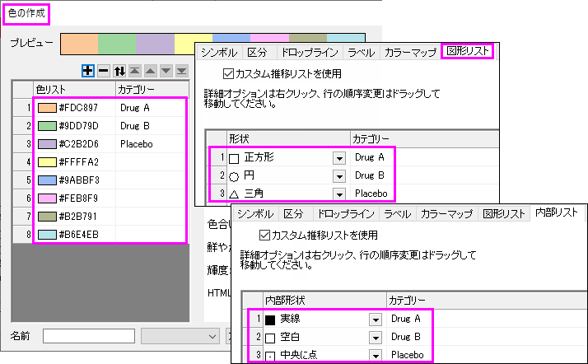This screenshot has height=364, width=588.
Task: Click the 内部形状 column header
Action: pos(324,301)
